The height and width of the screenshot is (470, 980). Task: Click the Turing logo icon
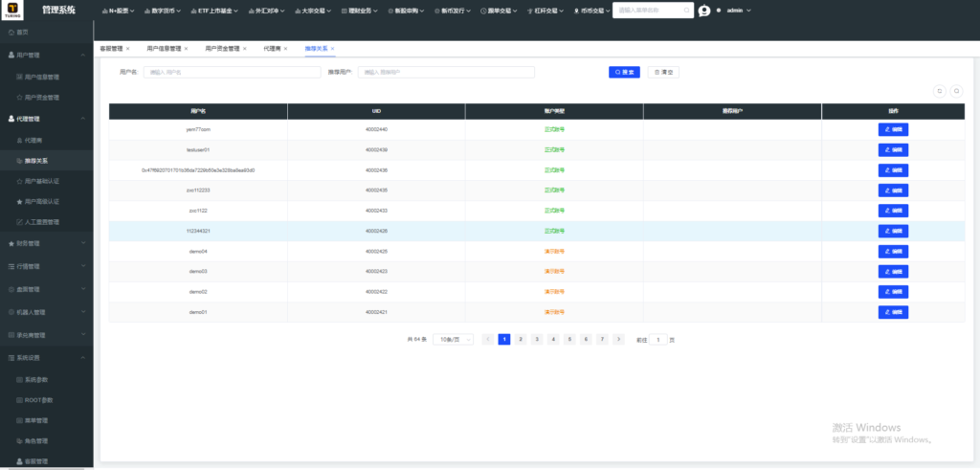pyautogui.click(x=11, y=11)
